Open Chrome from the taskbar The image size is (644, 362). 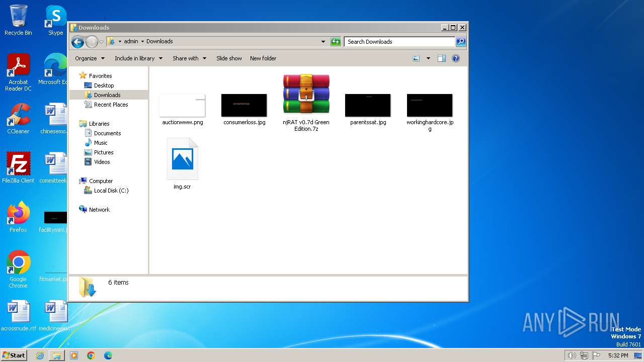(91, 355)
